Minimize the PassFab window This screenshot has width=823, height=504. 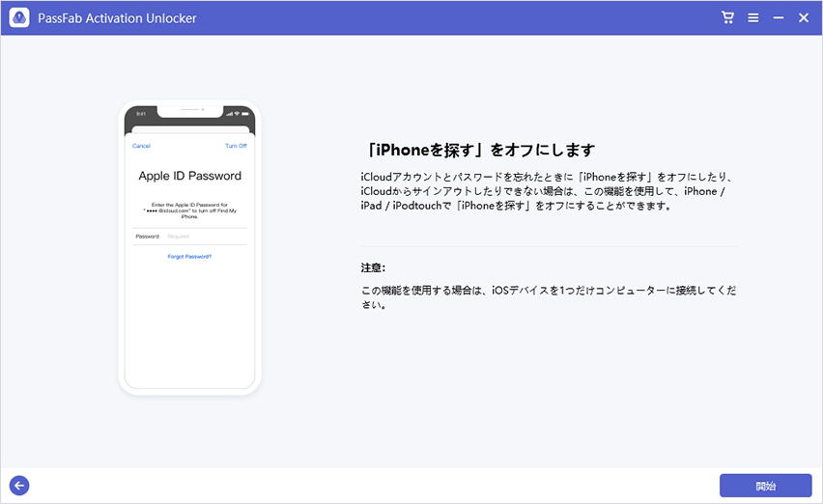(779, 17)
